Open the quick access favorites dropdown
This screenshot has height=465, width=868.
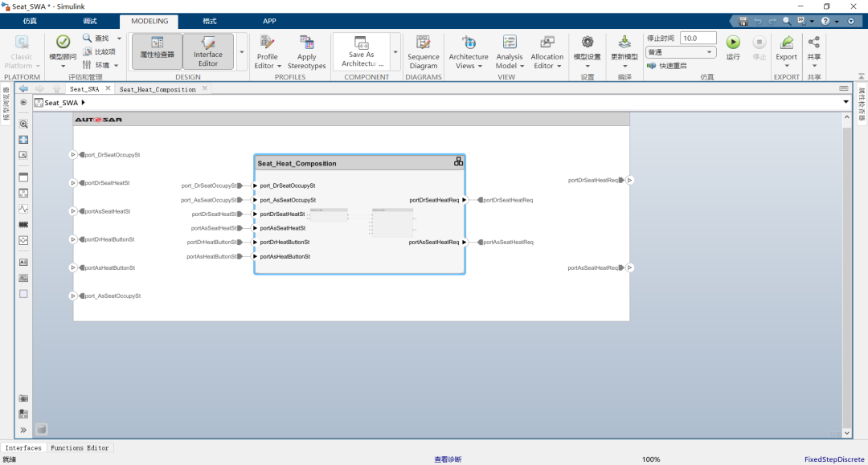[x=812, y=21]
